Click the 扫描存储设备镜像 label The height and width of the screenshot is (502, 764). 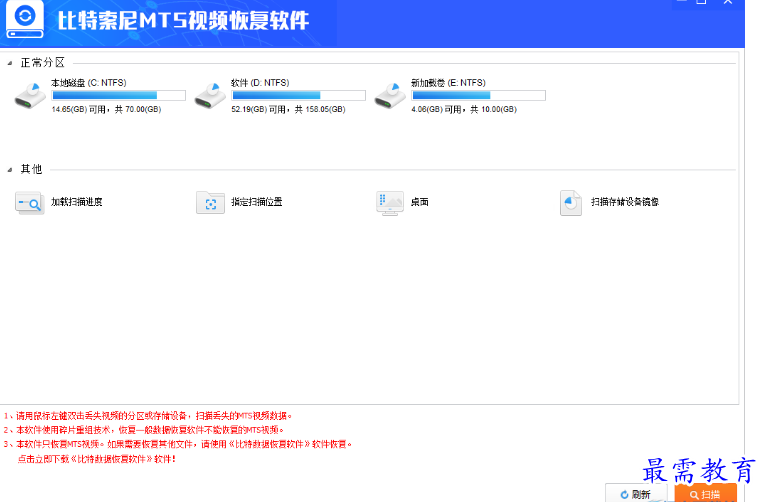pos(625,202)
